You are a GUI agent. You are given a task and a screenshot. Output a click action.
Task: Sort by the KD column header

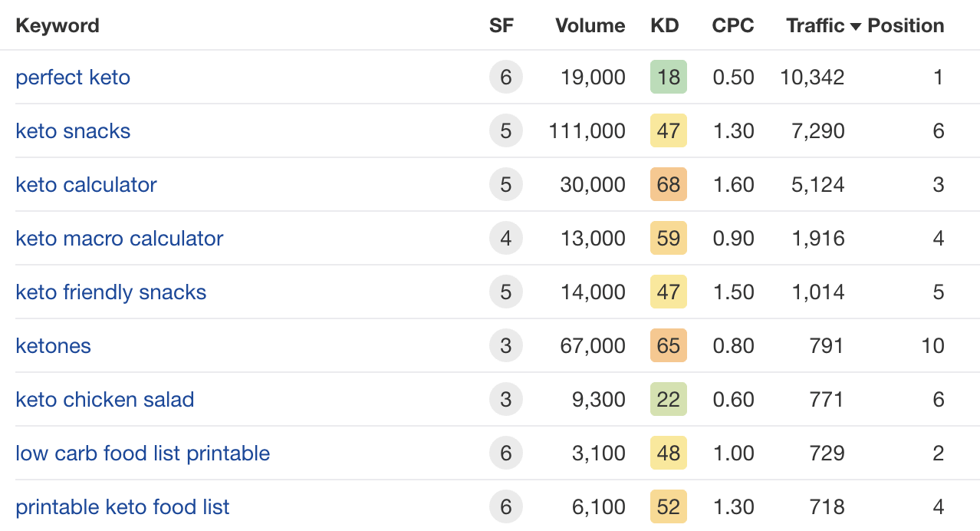pyautogui.click(x=664, y=26)
